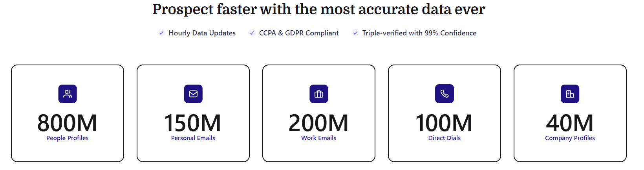Open the Personal Emails link
Viewport: 644px width, 170px height.
[193, 138]
